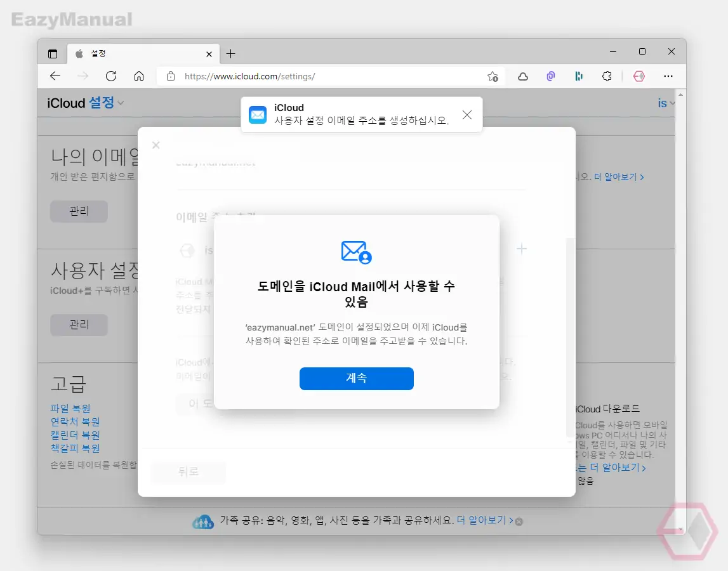Viewport: 728px width, 571px height.
Task: Open browser extensions puzzle icon
Action: [607, 76]
